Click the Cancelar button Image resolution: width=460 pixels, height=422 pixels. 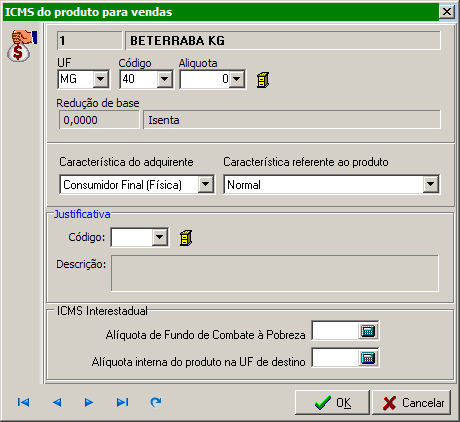pyautogui.click(x=412, y=403)
